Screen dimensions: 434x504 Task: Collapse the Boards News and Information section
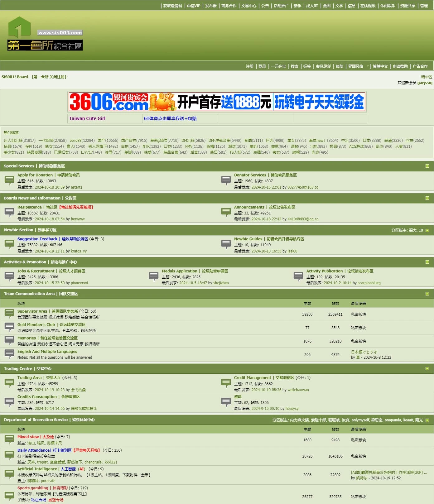(427, 198)
